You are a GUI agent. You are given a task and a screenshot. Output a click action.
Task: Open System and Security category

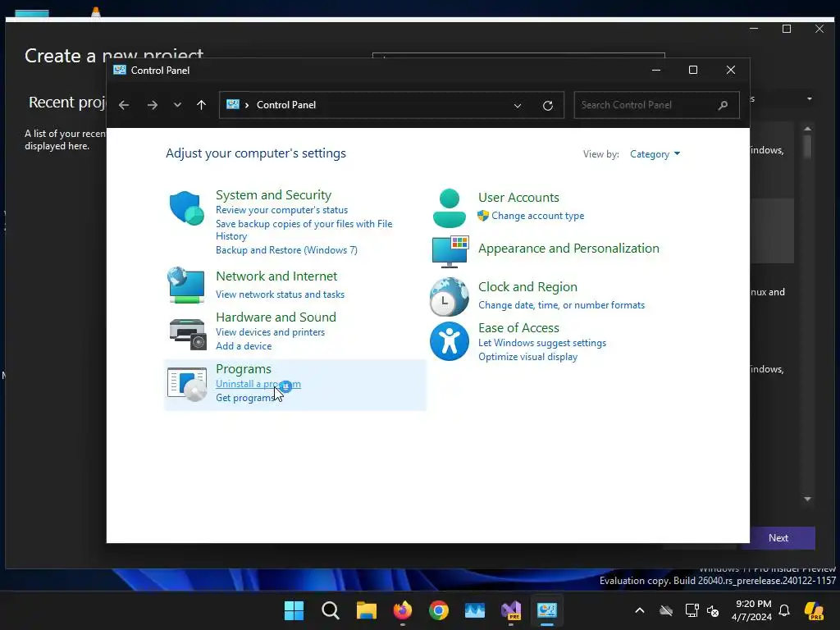click(x=273, y=195)
